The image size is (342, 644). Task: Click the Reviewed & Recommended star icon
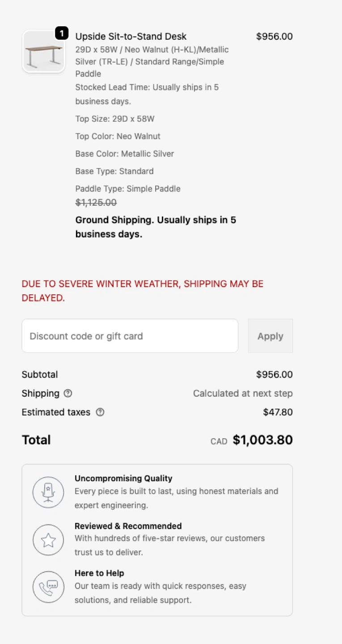click(x=48, y=540)
